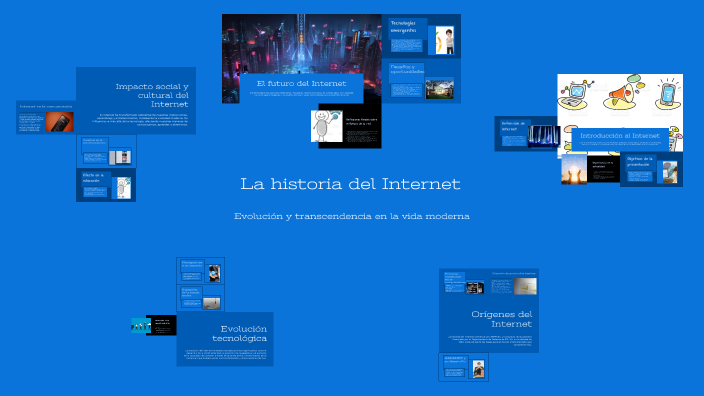Image resolution: width=704 pixels, height=396 pixels.
Task: Click the hands raised at sunset photo
Action: pyautogui.click(x=574, y=170)
